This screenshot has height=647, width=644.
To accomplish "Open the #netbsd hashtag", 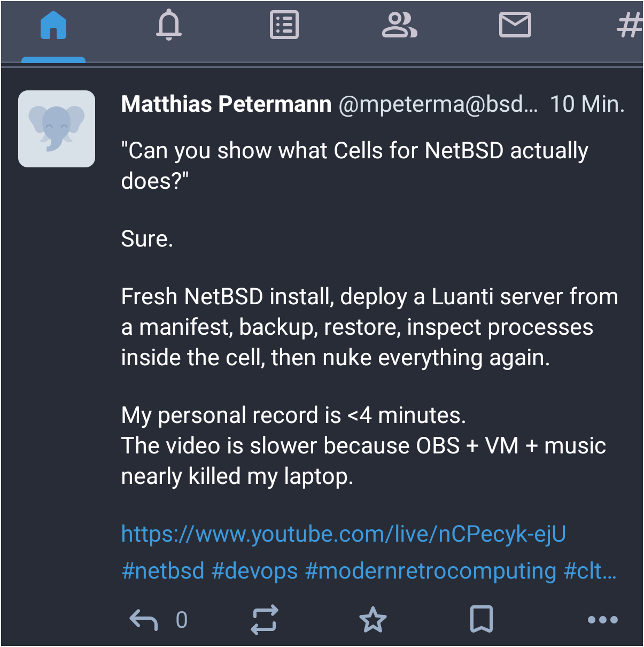I will pyautogui.click(x=162, y=571).
